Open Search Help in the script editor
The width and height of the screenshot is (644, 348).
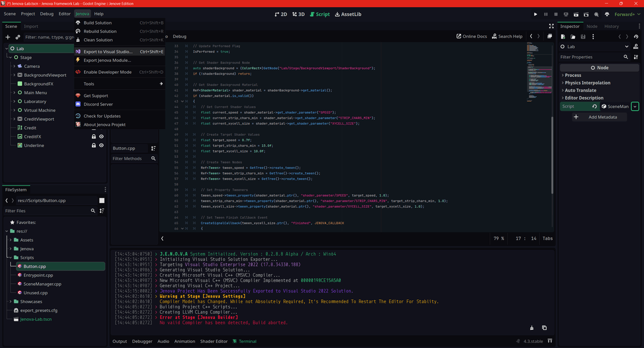click(507, 36)
